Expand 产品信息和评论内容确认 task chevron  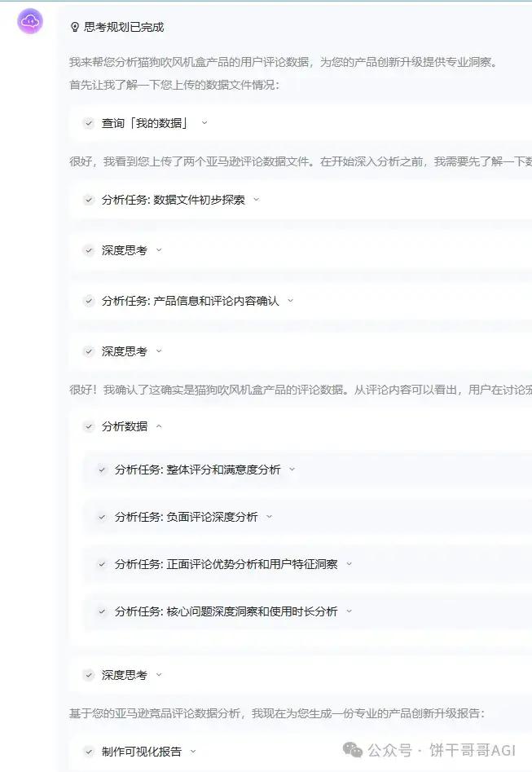(x=290, y=300)
